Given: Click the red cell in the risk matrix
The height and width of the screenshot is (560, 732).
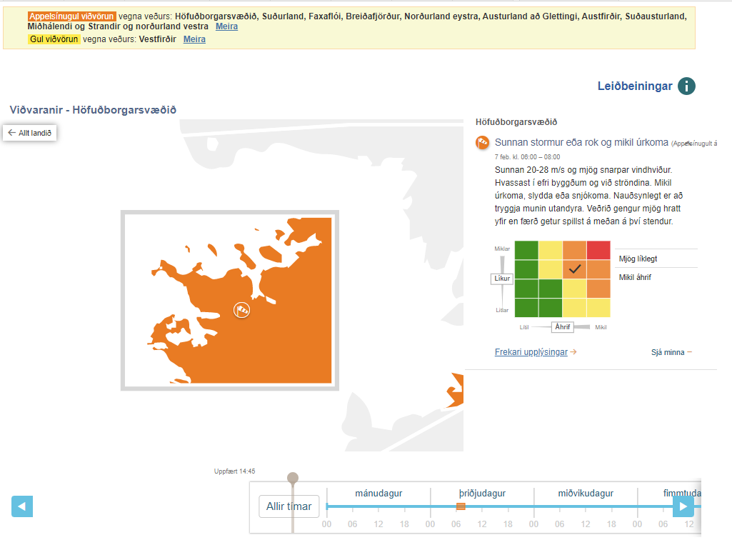Looking at the screenshot, I should pyautogui.click(x=598, y=251).
